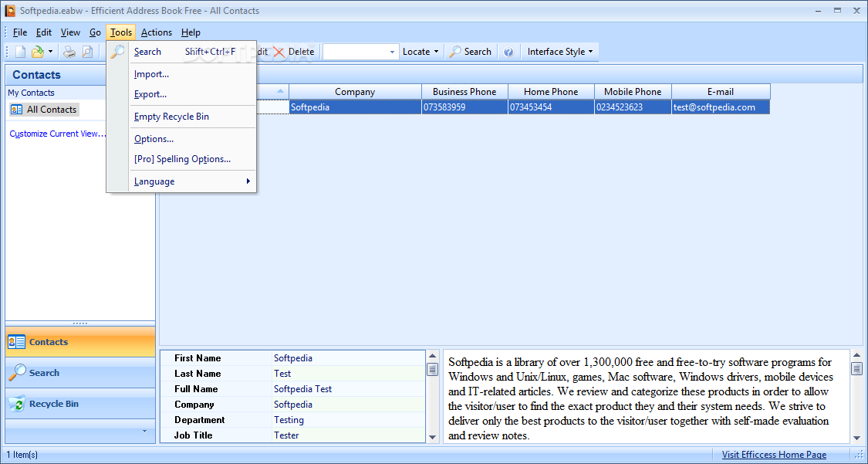The image size is (868, 464).
Task: Expand the Language submenu
Action: point(181,181)
